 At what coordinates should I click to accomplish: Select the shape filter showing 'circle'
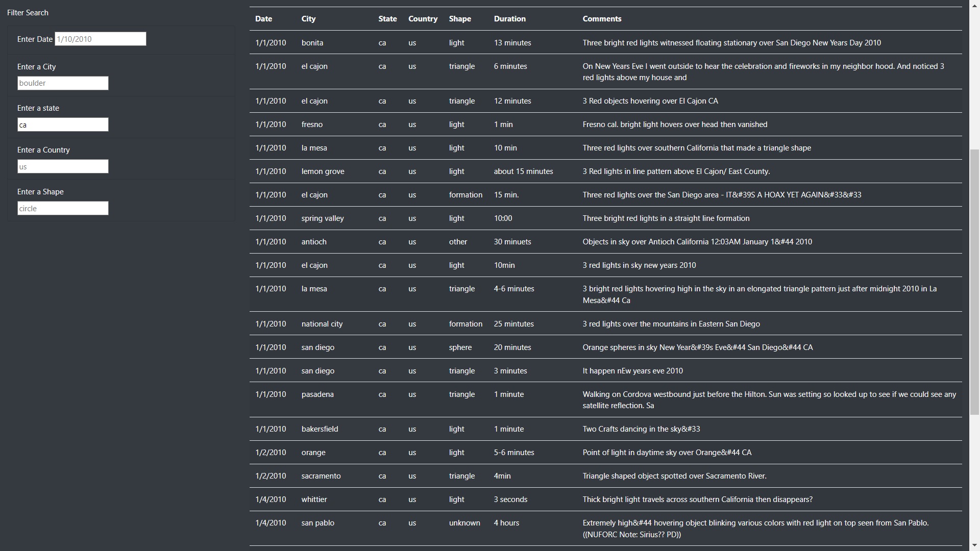click(x=63, y=208)
